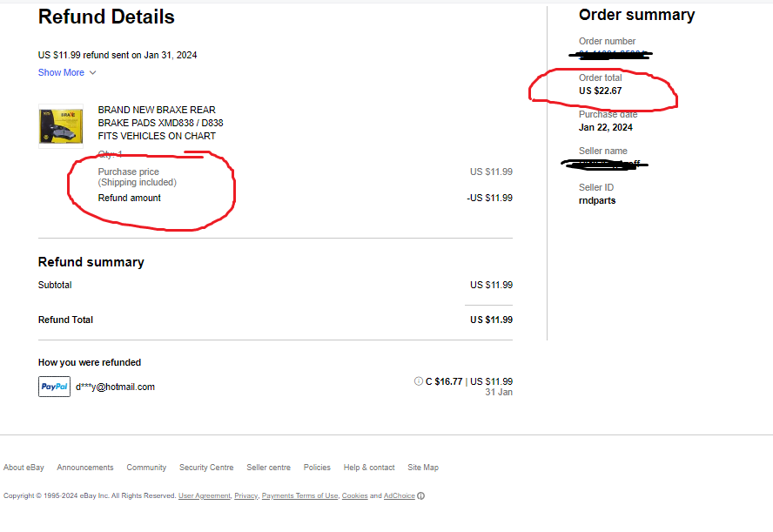This screenshot has height=532, width=773.
Task: Click the AdChoice info icon
Action: pos(421,496)
